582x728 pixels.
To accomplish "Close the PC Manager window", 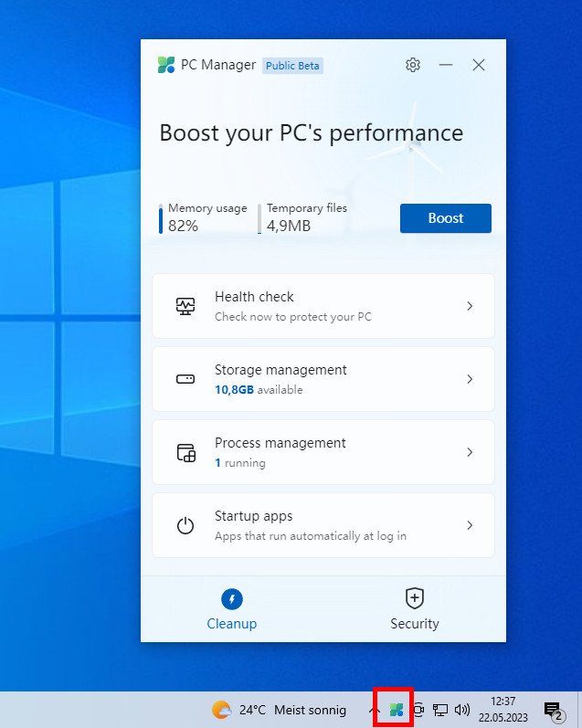I will (x=479, y=65).
